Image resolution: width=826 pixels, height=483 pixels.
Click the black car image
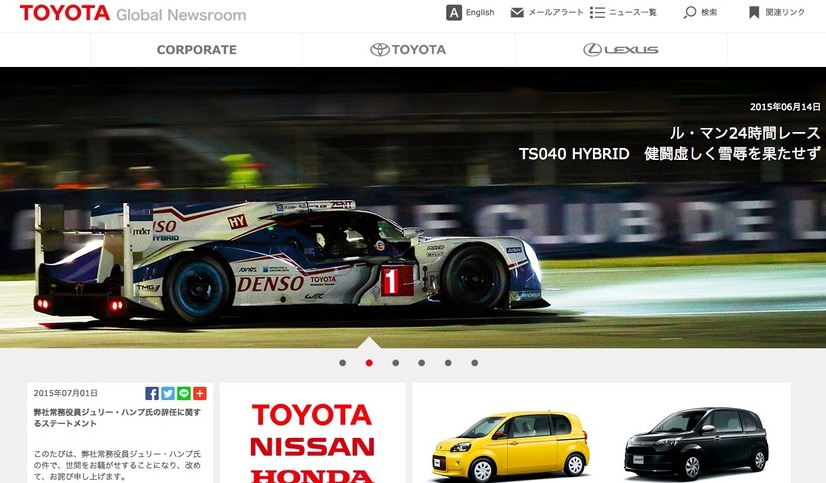click(696, 443)
